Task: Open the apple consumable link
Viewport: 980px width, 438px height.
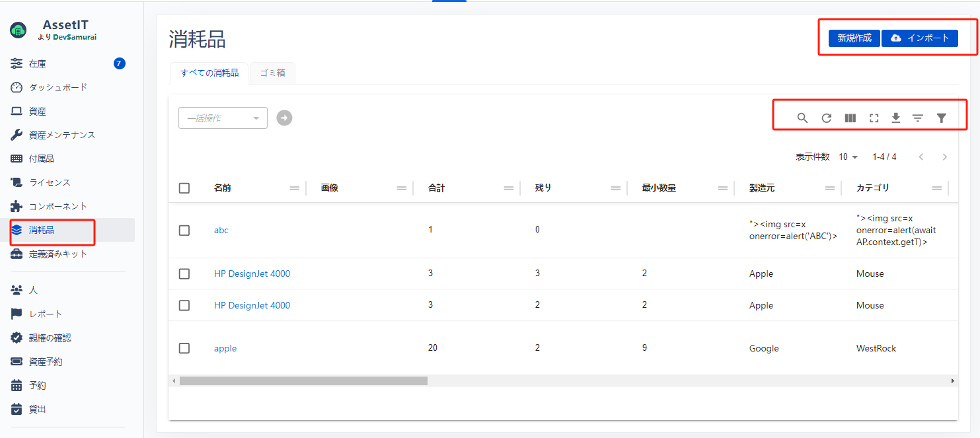Action: pos(225,348)
